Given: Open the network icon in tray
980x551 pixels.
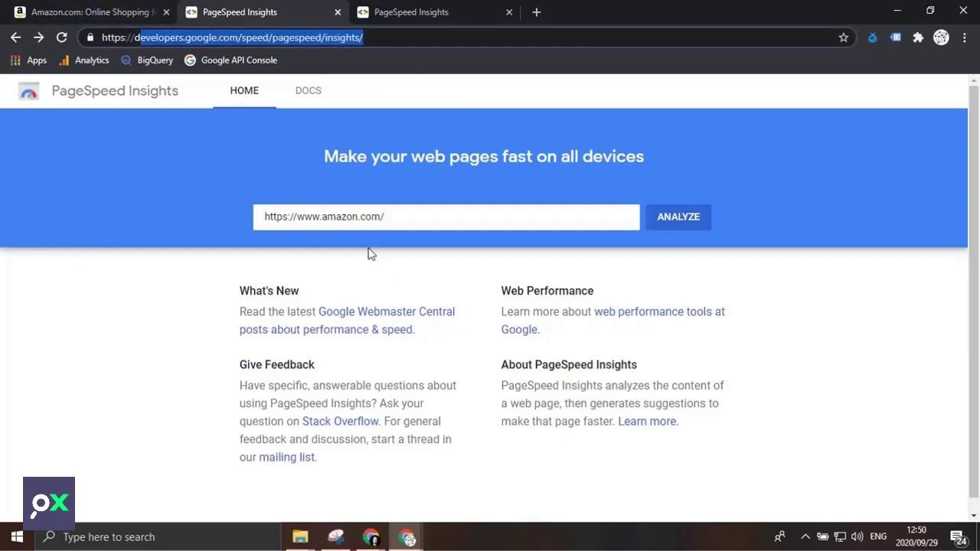Looking at the screenshot, I should 840,536.
